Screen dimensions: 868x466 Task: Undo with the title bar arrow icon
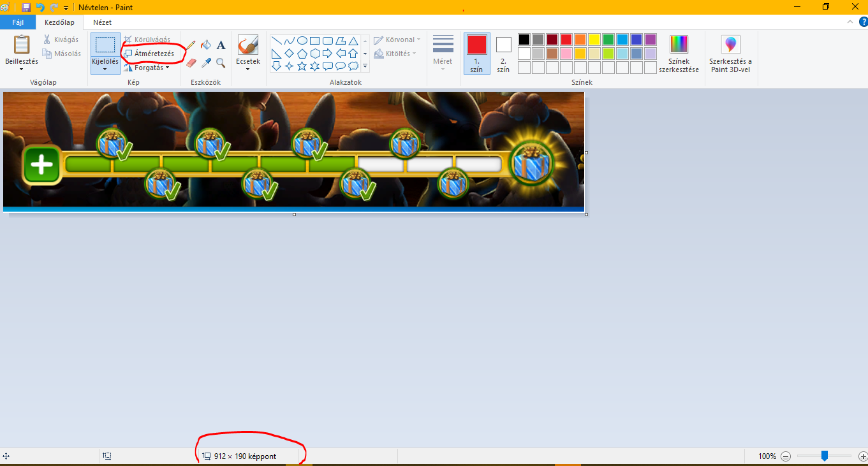40,8
